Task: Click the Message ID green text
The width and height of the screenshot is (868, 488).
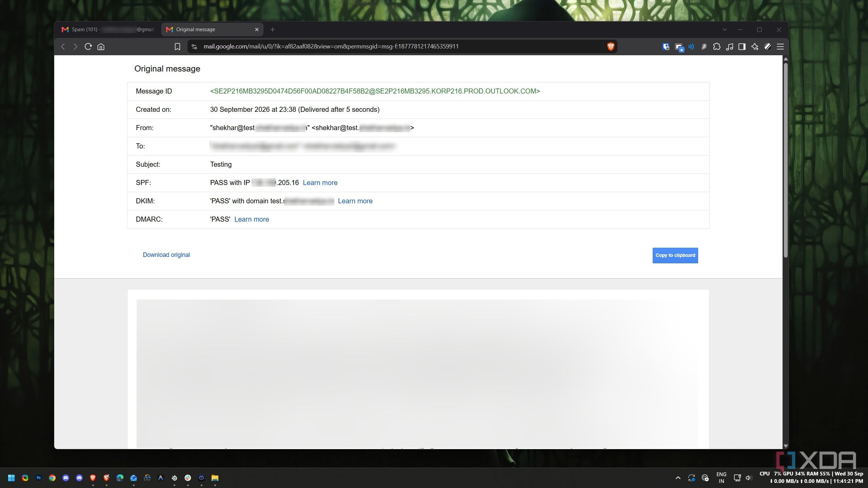Action: coord(375,91)
